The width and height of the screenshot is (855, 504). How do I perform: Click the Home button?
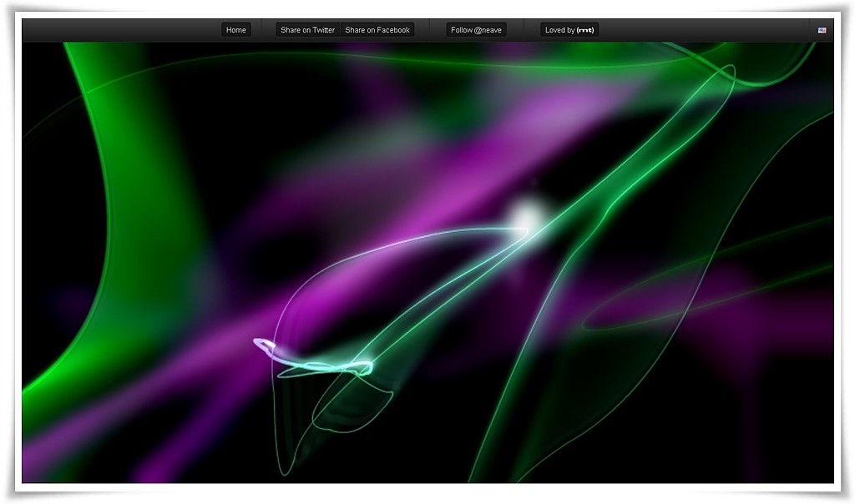236,30
